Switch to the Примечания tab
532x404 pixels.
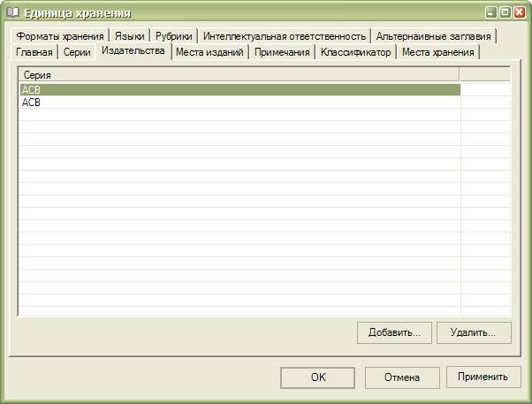tap(282, 53)
